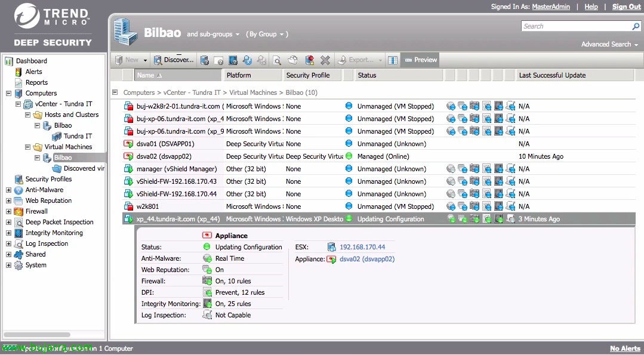
Task: Expand the Anti-Malware tree node
Action: 8,190
